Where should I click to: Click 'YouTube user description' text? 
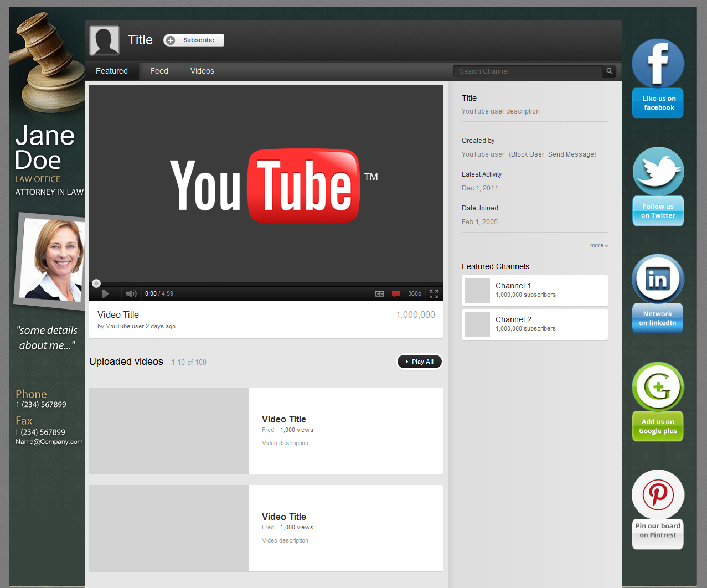click(500, 111)
